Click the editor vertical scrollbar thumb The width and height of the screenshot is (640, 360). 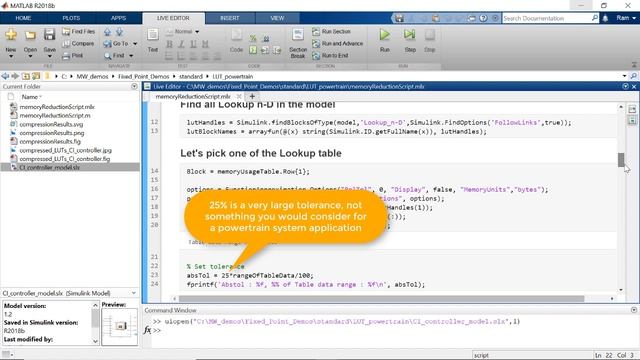[621, 159]
